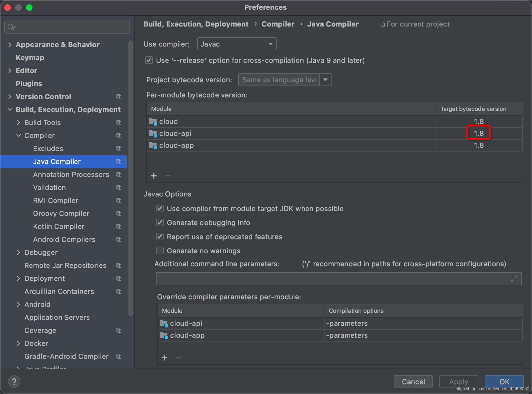The width and height of the screenshot is (532, 394).
Task: Click the help question mark button
Action: 14,382
